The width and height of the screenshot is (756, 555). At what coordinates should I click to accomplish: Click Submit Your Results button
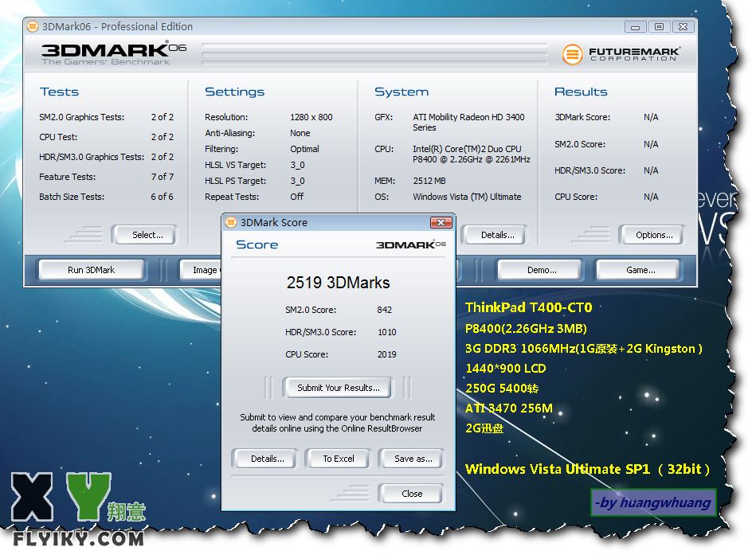(338, 388)
